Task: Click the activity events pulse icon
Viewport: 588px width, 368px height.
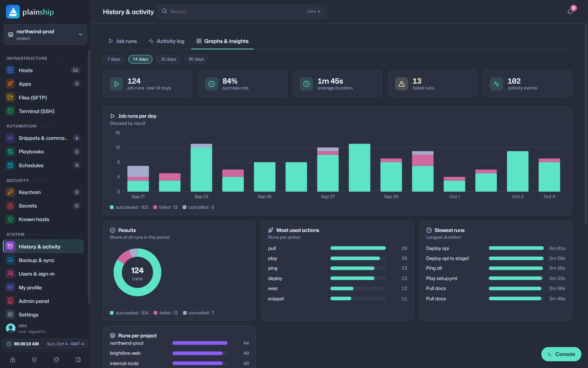Action: pos(497,84)
